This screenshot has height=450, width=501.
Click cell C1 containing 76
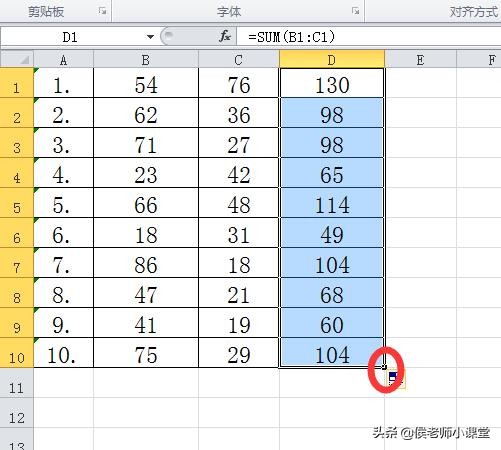(239, 83)
